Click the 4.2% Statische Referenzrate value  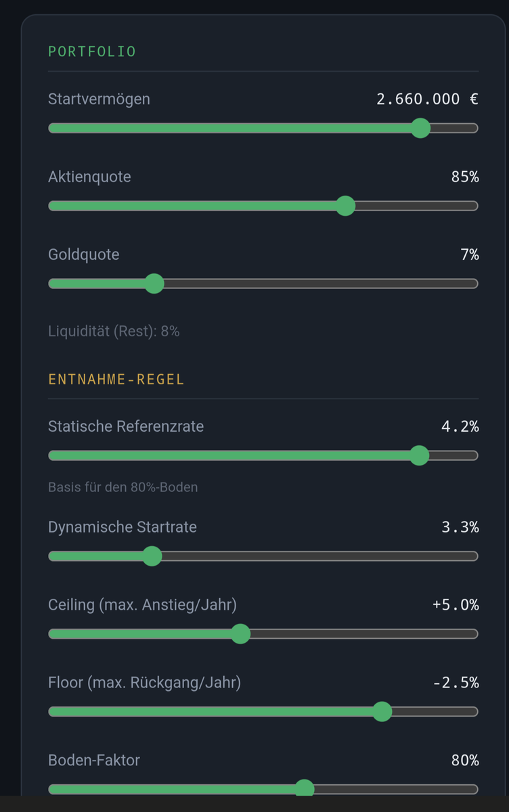coord(460,427)
